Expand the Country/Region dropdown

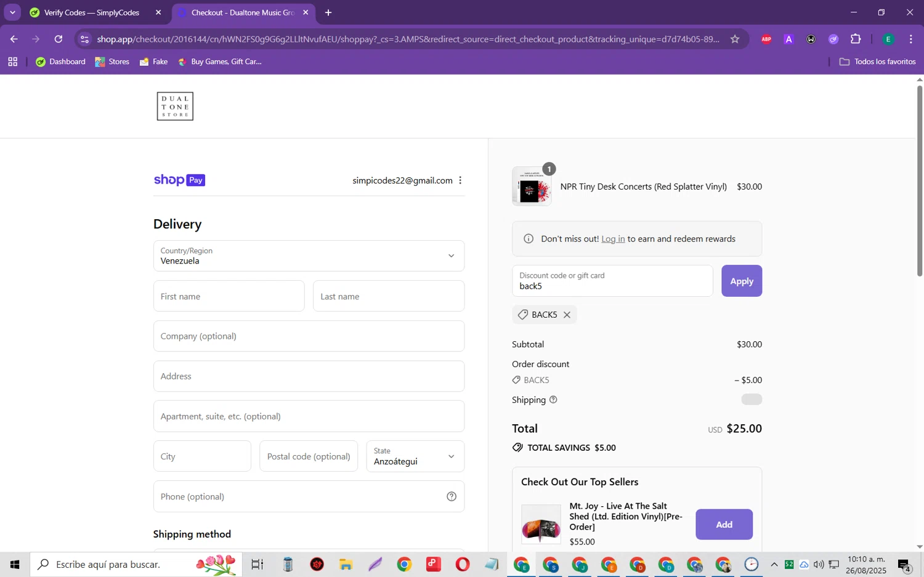pyautogui.click(x=309, y=256)
